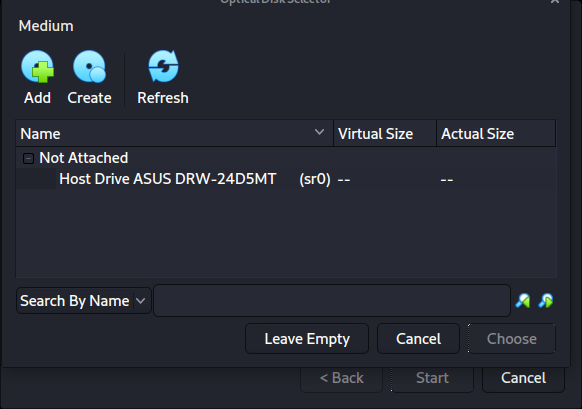Click the Create disk icon
Viewport: 582px width, 409px height.
click(89, 67)
